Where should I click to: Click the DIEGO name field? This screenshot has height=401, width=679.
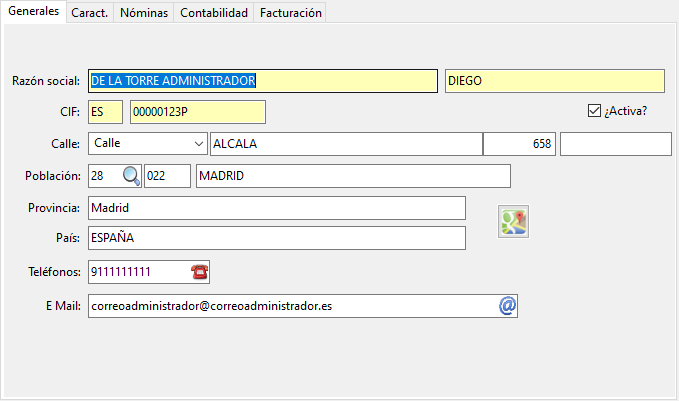[554, 81]
